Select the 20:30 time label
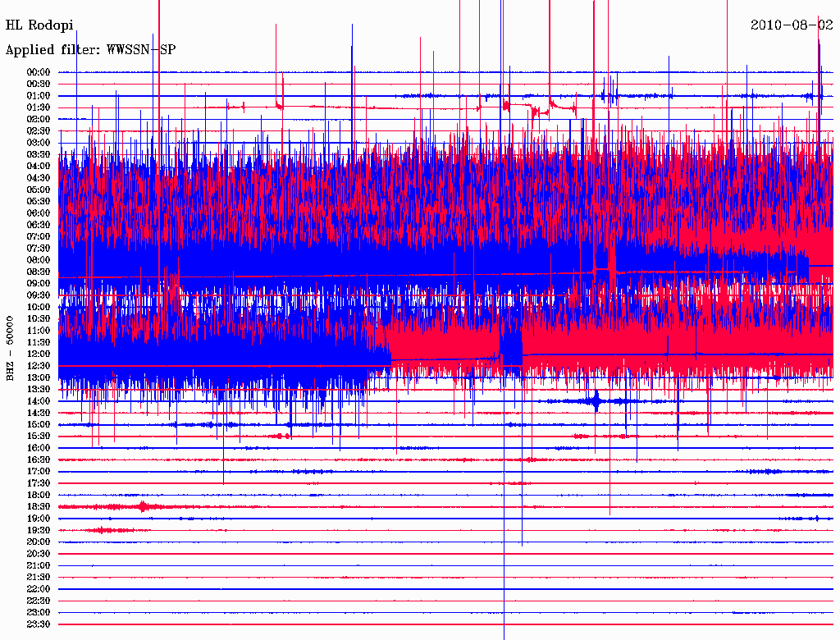Screen dimensions: 840x640 tap(39, 554)
